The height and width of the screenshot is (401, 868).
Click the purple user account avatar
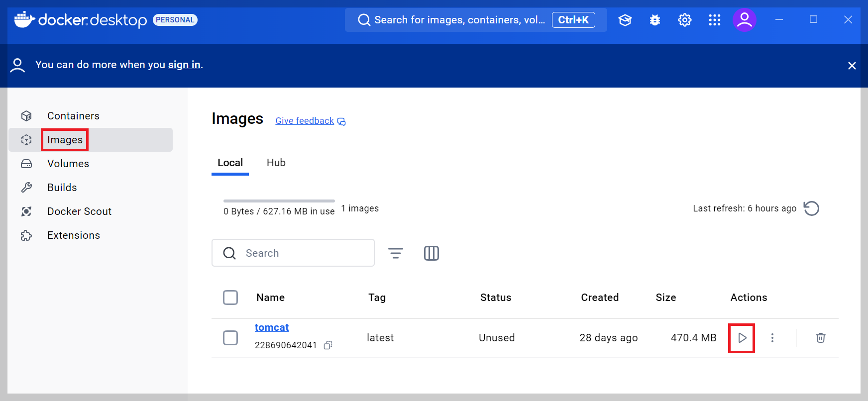[745, 20]
